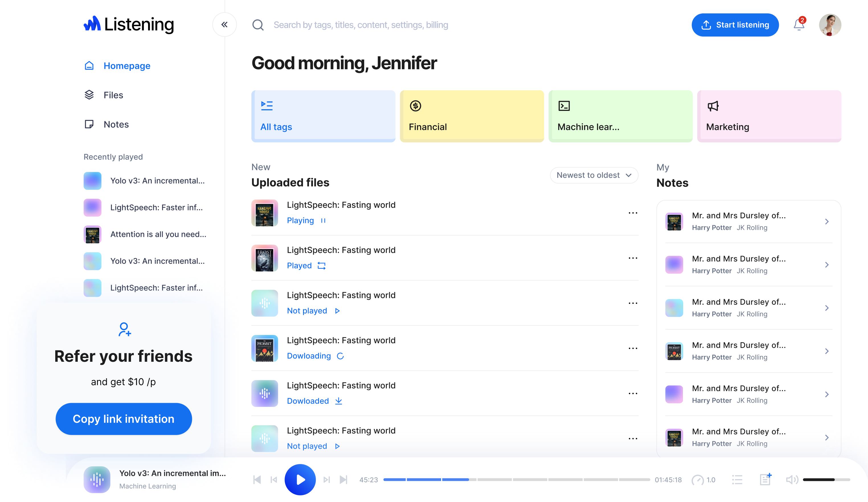Open the playlist queue icon in player

pyautogui.click(x=737, y=479)
